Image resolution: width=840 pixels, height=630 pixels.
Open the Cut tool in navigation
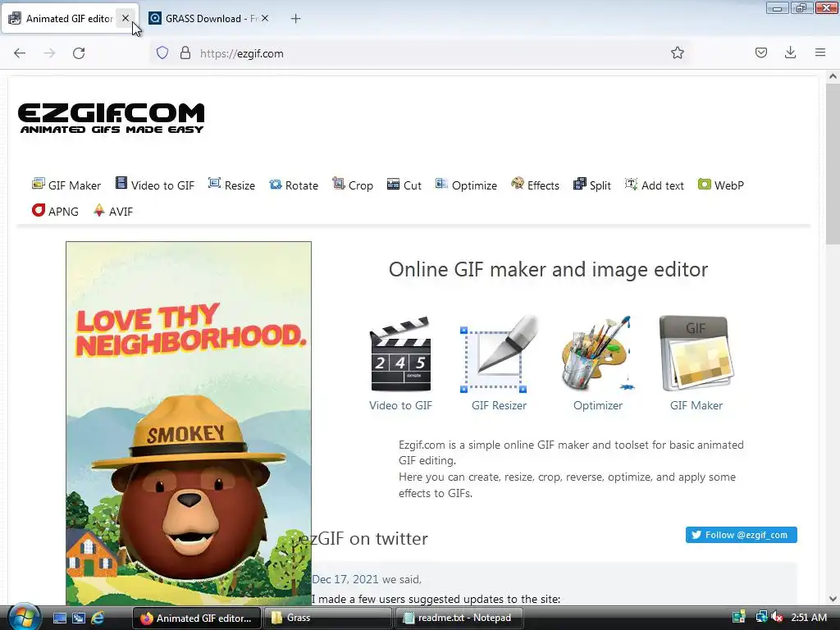coord(404,185)
